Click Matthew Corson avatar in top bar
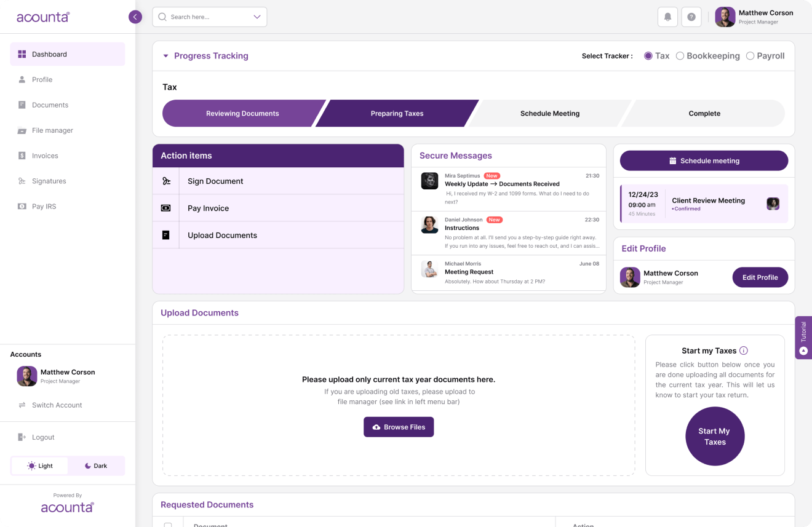Image resolution: width=812 pixels, height=527 pixels. click(x=725, y=17)
